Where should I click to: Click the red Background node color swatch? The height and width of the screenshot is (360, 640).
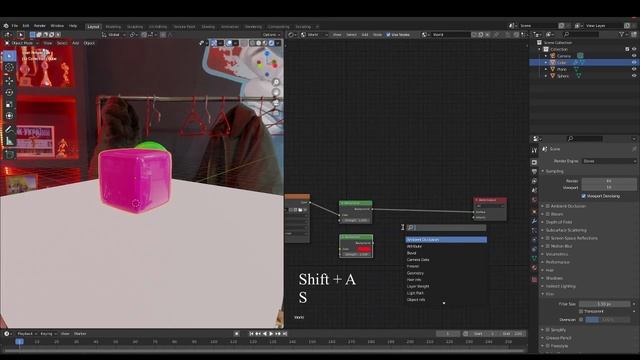[x=363, y=249]
